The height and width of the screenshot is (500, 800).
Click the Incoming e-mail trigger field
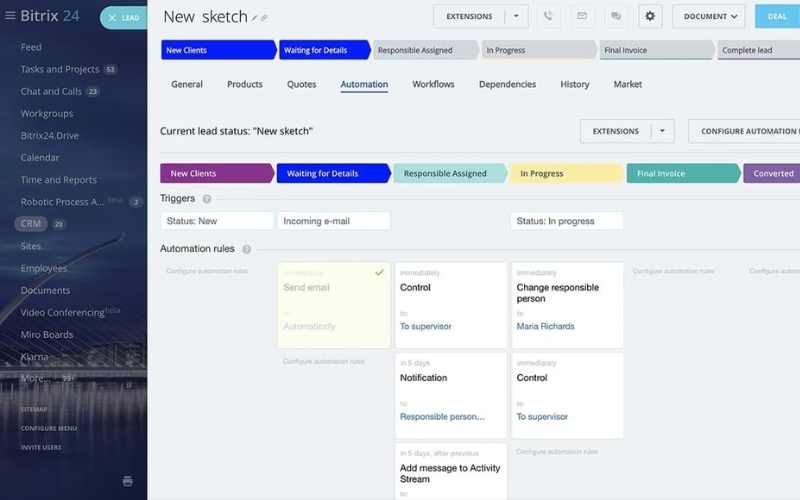(334, 221)
